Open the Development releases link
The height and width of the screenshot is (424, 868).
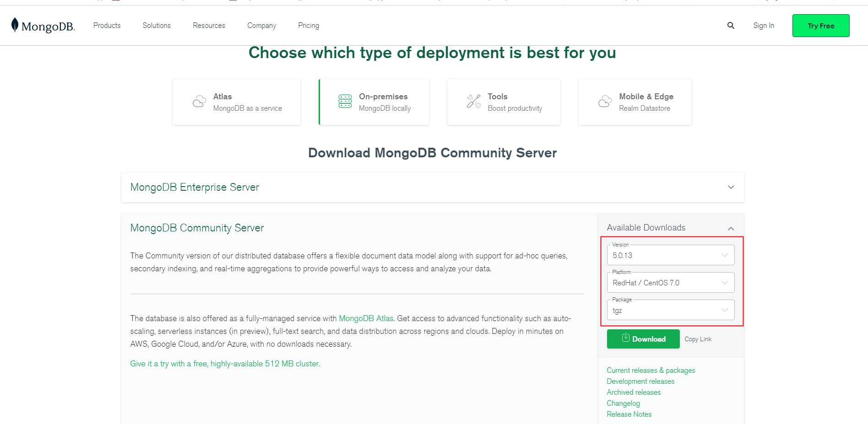640,381
